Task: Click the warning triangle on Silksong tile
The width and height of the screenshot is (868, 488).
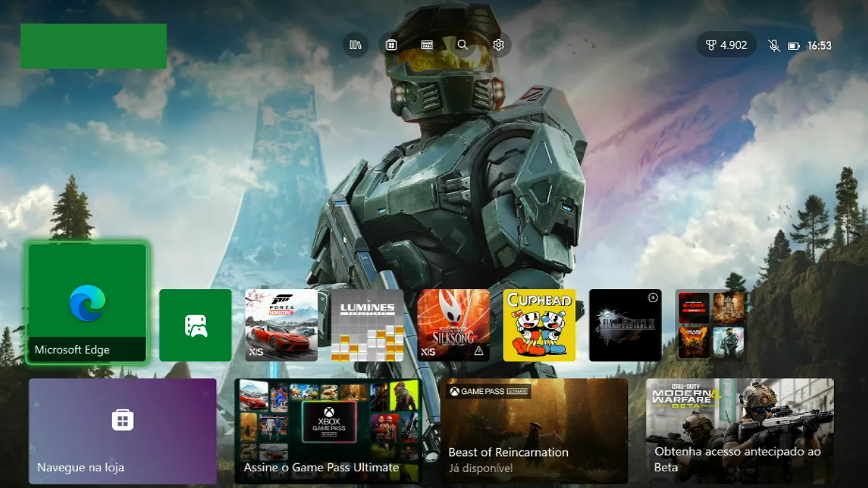Action: tap(478, 351)
